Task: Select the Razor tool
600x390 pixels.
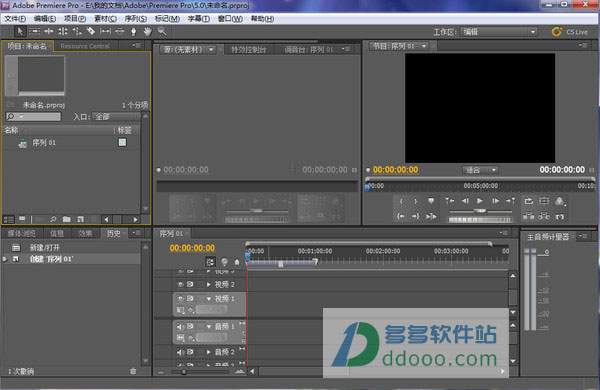Action: [x=91, y=31]
